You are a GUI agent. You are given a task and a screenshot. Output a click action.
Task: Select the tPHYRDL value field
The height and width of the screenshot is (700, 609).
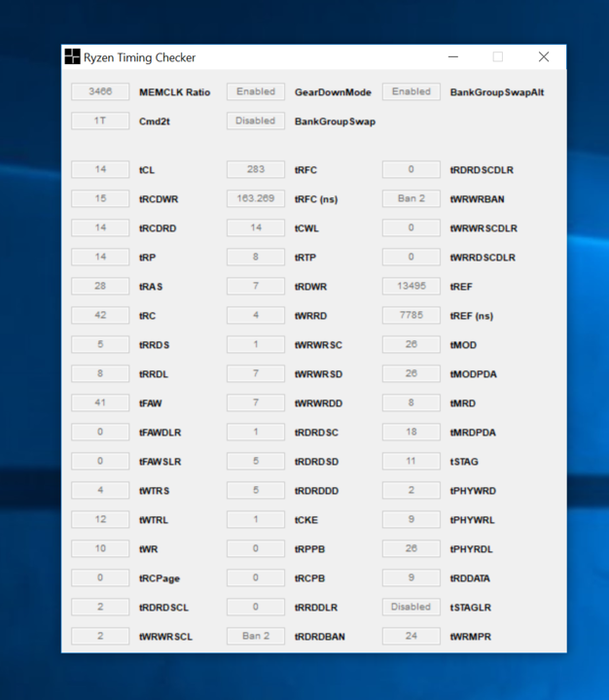click(412, 548)
